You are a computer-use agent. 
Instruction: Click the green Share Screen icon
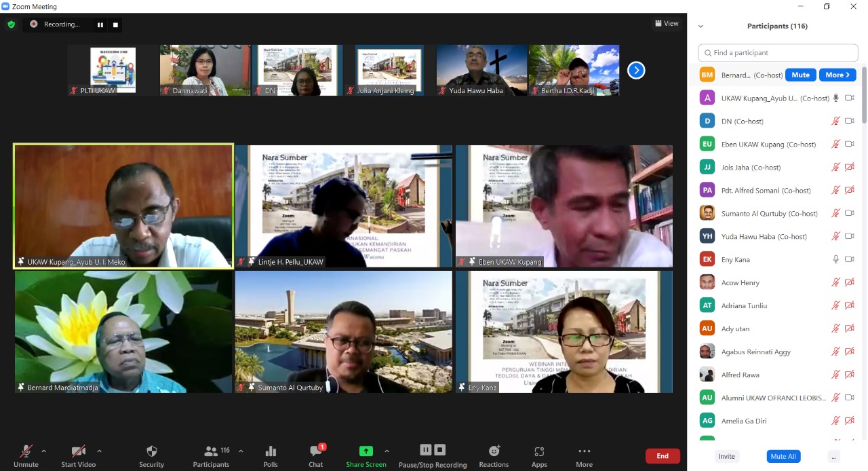pos(366,451)
